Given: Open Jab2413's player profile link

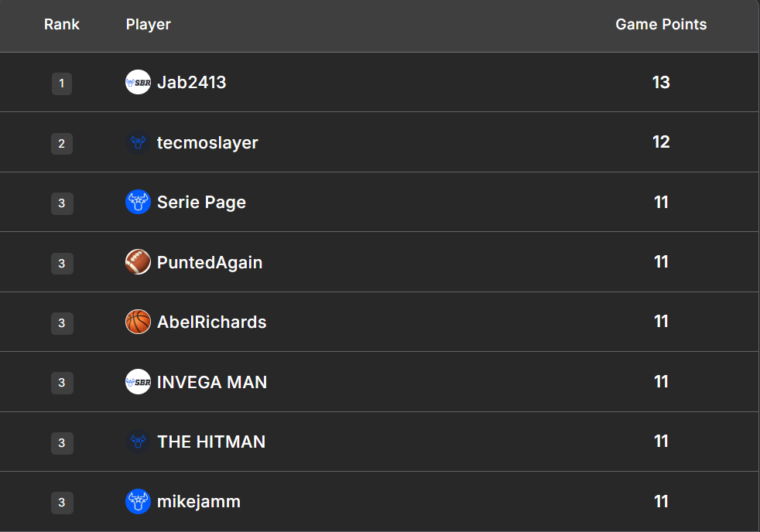Looking at the screenshot, I should [x=191, y=82].
